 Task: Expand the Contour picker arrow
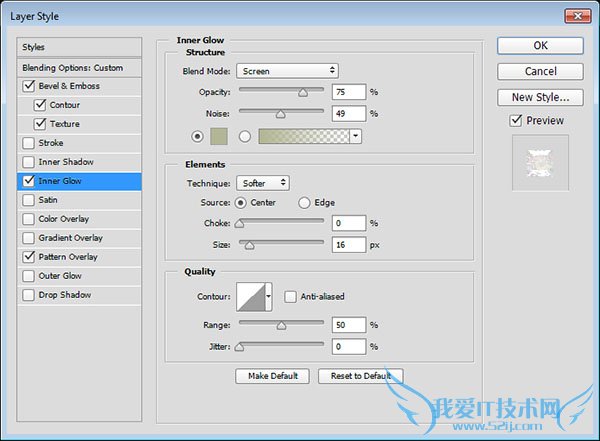pos(269,297)
